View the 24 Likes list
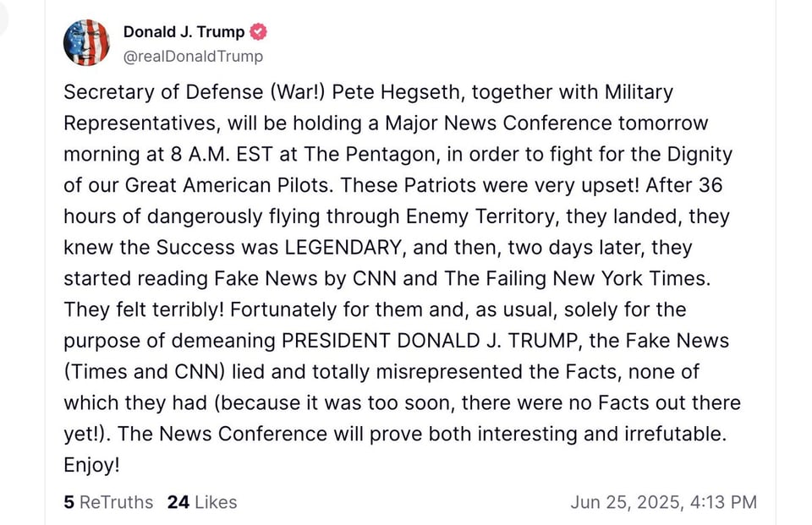The image size is (812, 525). [202, 502]
